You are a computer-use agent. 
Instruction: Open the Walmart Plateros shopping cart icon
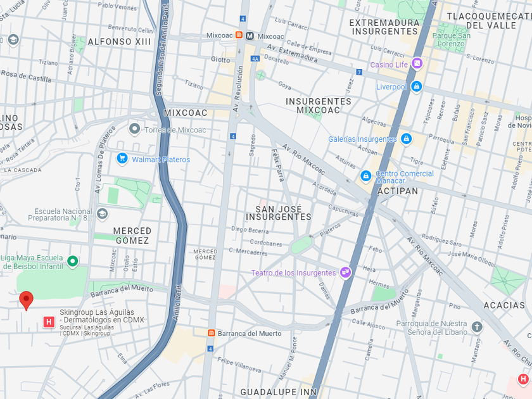point(122,158)
